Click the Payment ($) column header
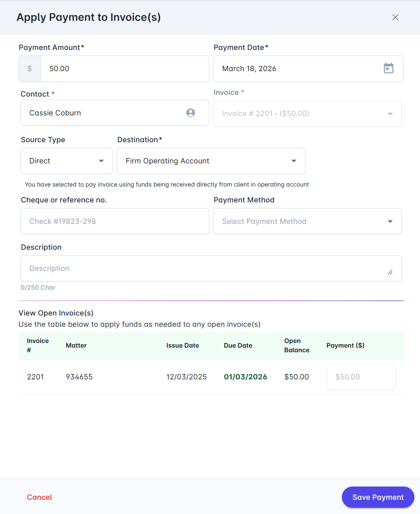Image resolution: width=420 pixels, height=514 pixels. 346,345
